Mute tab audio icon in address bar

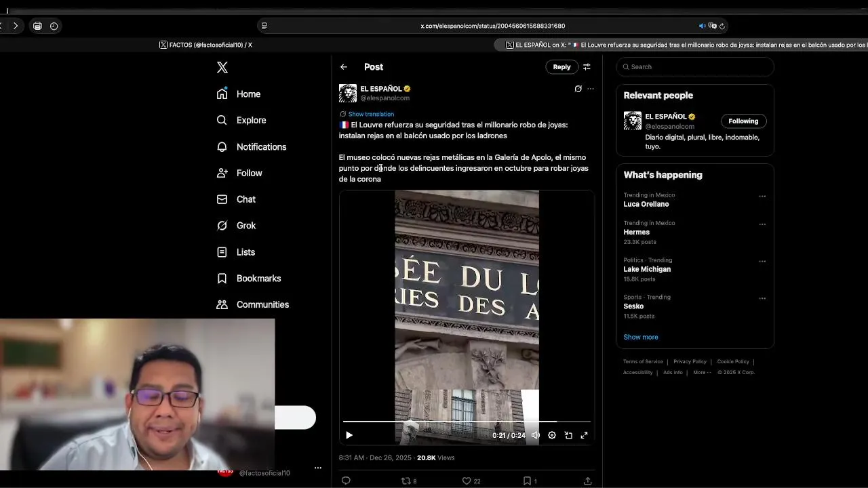tap(703, 26)
